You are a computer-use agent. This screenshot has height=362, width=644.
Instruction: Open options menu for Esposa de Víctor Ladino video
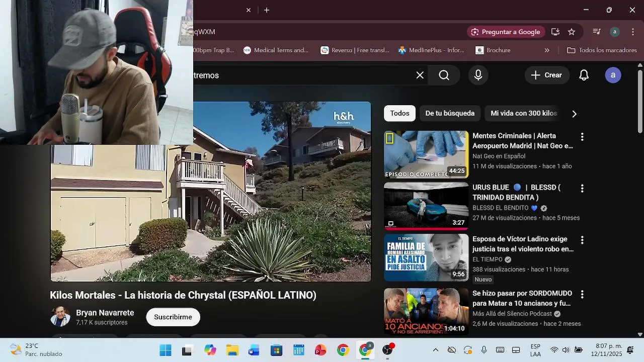pyautogui.click(x=582, y=240)
